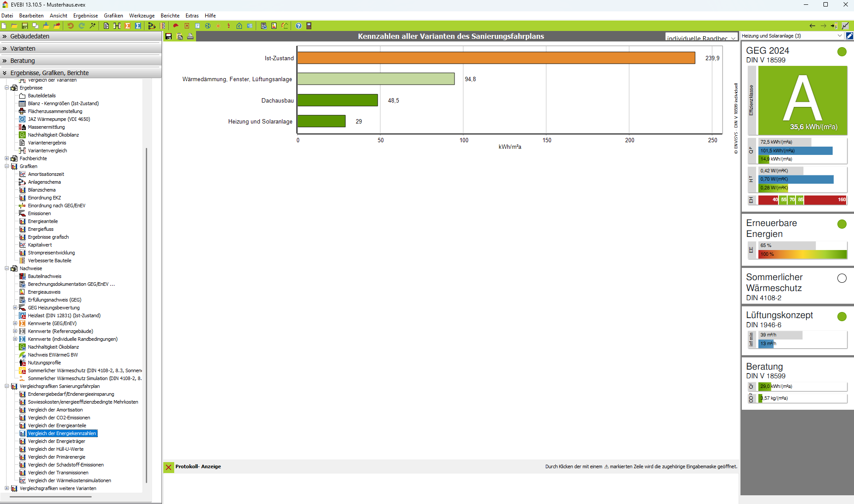
Task: Close the Protokoll-Anzeige with red X
Action: [169, 467]
